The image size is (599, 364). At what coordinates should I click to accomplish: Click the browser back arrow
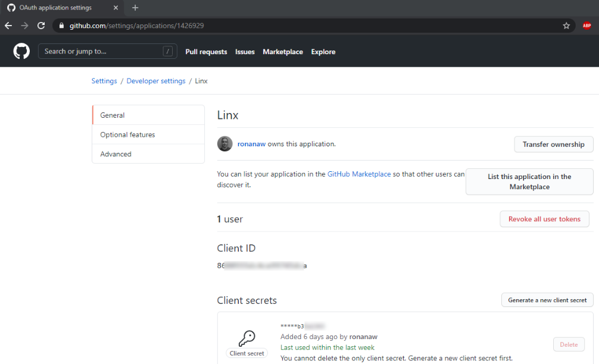pos(8,26)
